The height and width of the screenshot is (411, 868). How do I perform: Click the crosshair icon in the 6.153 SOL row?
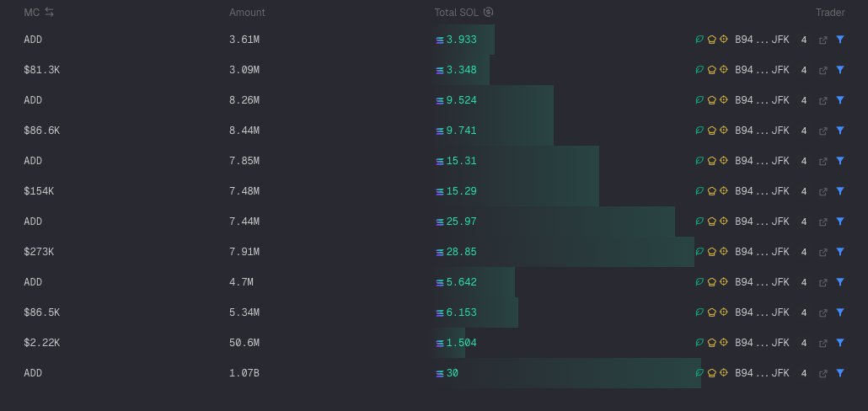pyautogui.click(x=724, y=312)
